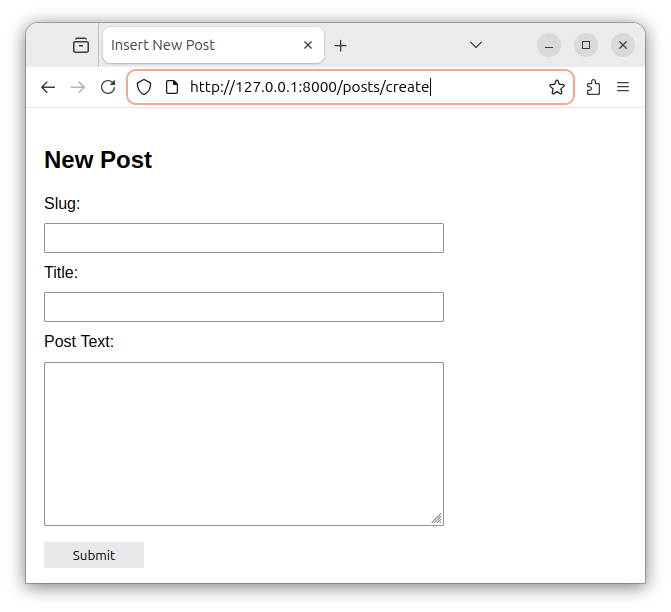
Task: Click the New Post heading
Action: point(98,160)
